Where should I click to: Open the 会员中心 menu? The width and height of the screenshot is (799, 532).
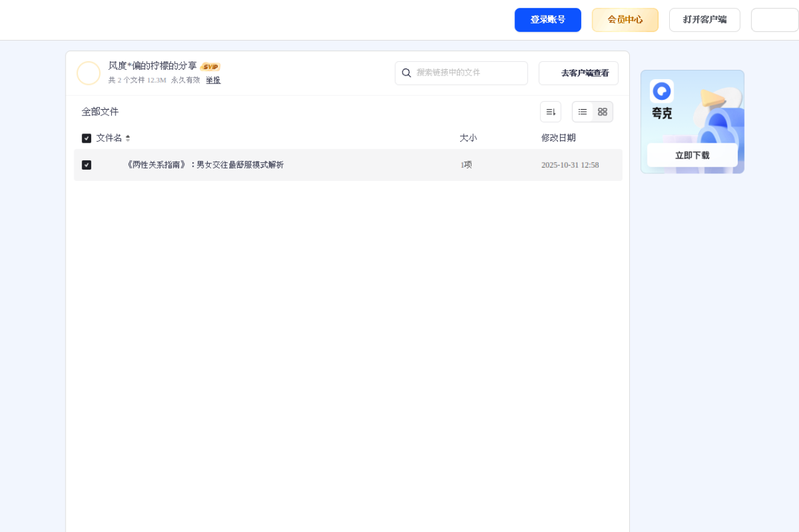coord(625,19)
